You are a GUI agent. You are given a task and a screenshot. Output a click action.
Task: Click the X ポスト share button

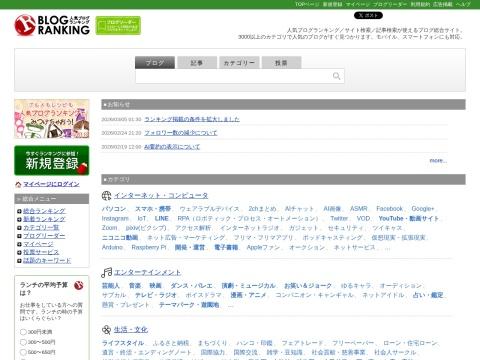click(368, 15)
